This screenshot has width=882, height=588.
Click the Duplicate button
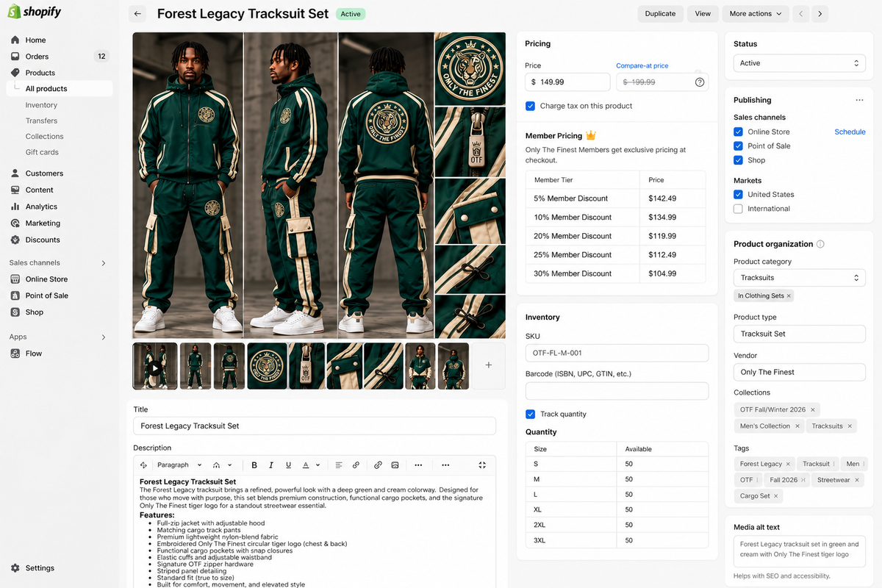point(660,13)
